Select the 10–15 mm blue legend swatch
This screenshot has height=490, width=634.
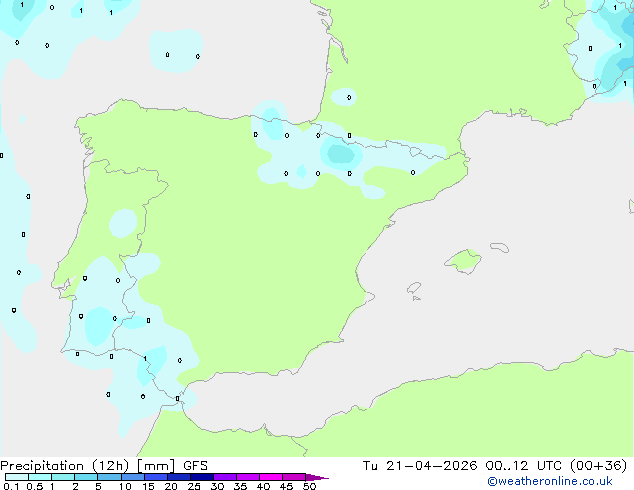click(133, 477)
